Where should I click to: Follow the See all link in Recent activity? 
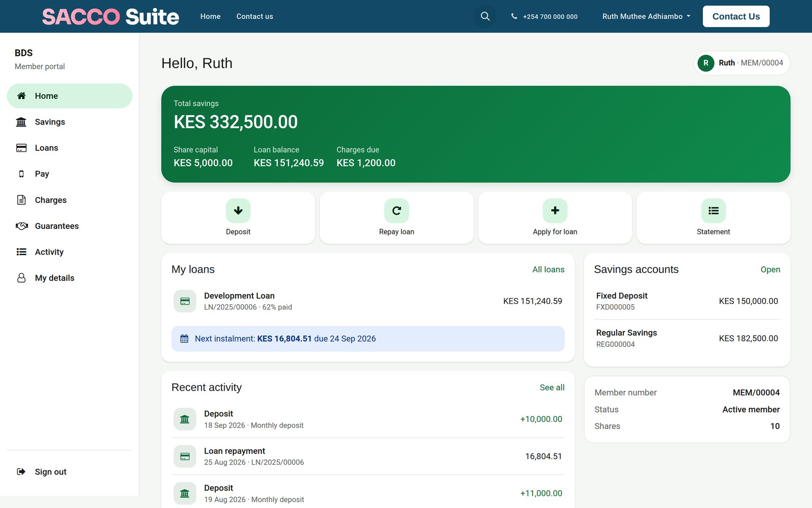[x=552, y=388]
